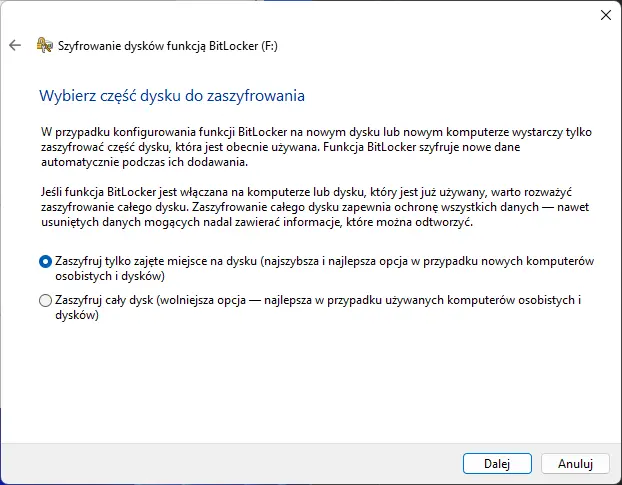Click the Dalej button to continue
The height and width of the screenshot is (485, 622).
tap(497, 463)
